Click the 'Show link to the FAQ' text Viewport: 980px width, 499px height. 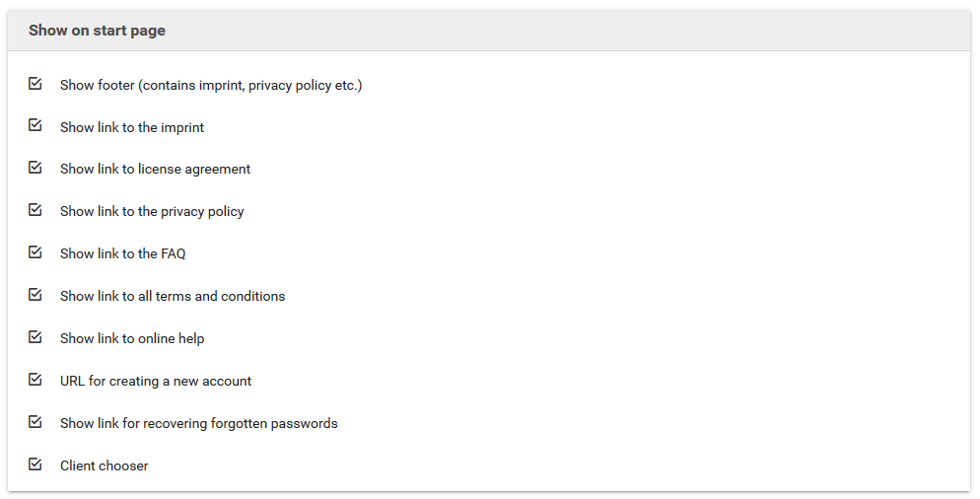tap(122, 254)
